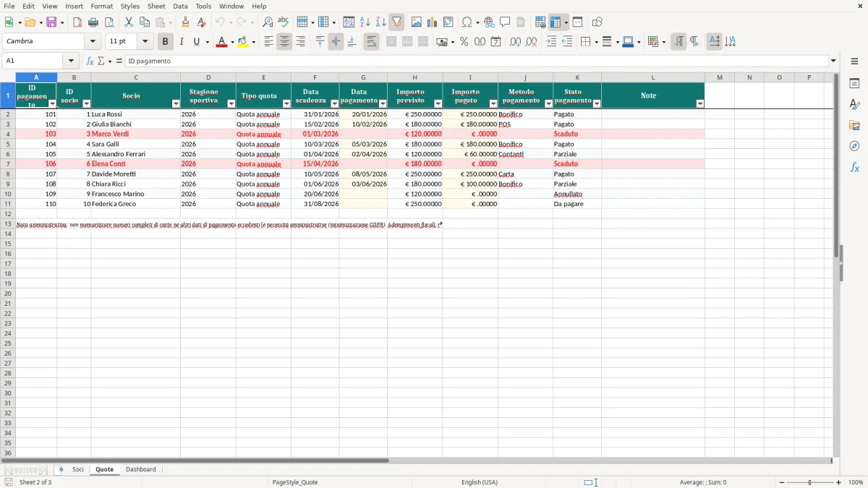Screen dimensions: 868x488
Task: Click the Print icon
Action: (93, 22)
